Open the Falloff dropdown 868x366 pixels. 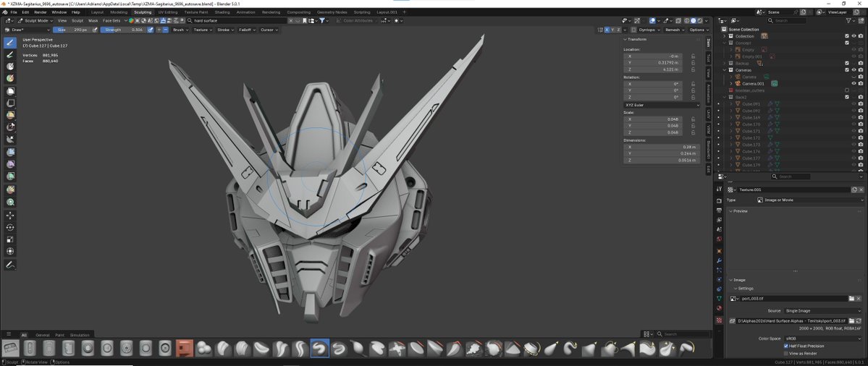click(x=246, y=30)
